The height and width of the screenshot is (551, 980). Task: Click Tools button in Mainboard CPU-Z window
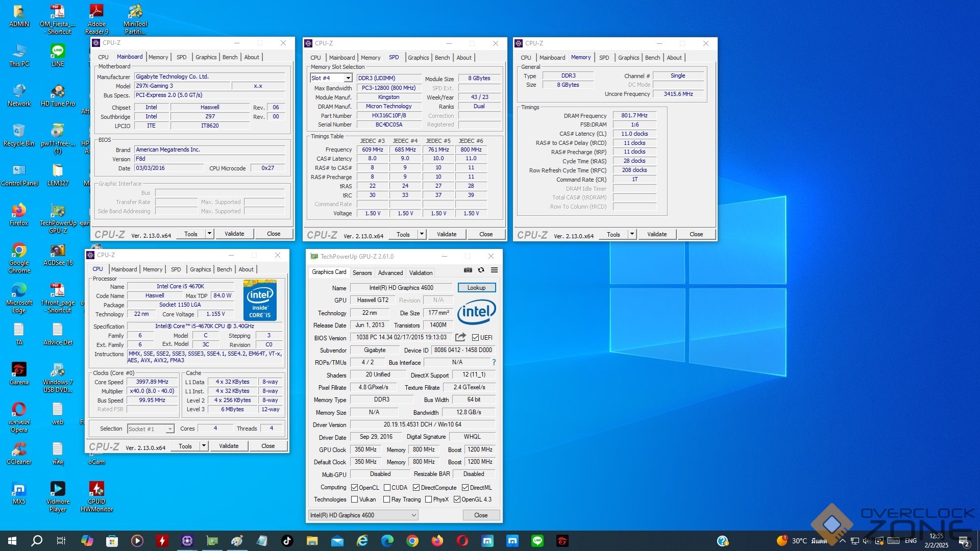coord(191,234)
